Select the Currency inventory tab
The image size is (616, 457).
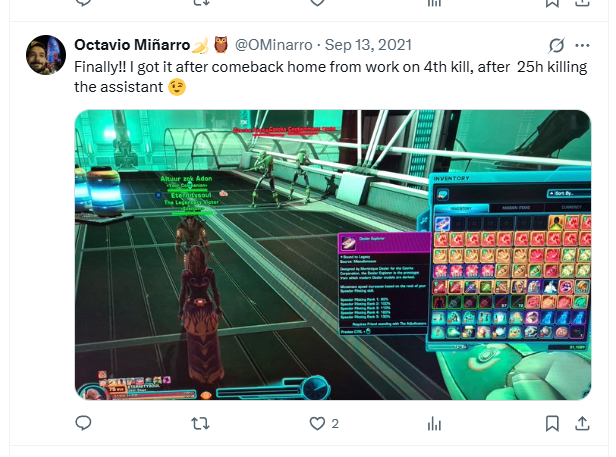tap(568, 207)
